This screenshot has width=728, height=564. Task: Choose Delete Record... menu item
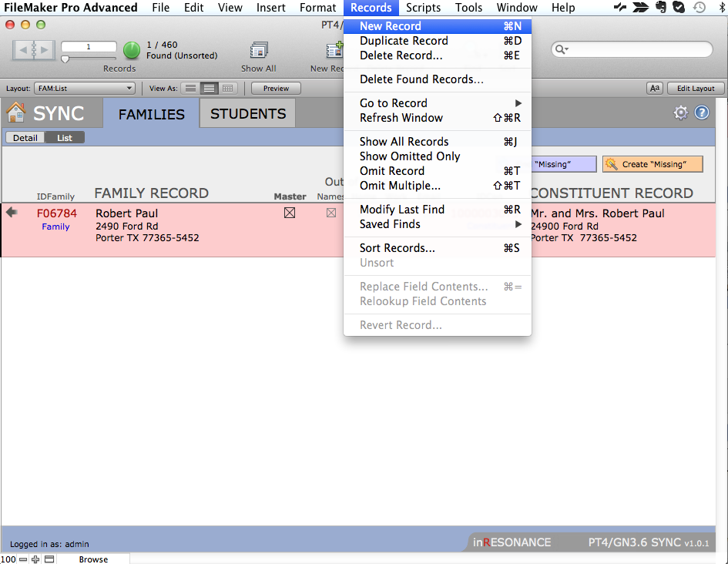click(x=438, y=55)
